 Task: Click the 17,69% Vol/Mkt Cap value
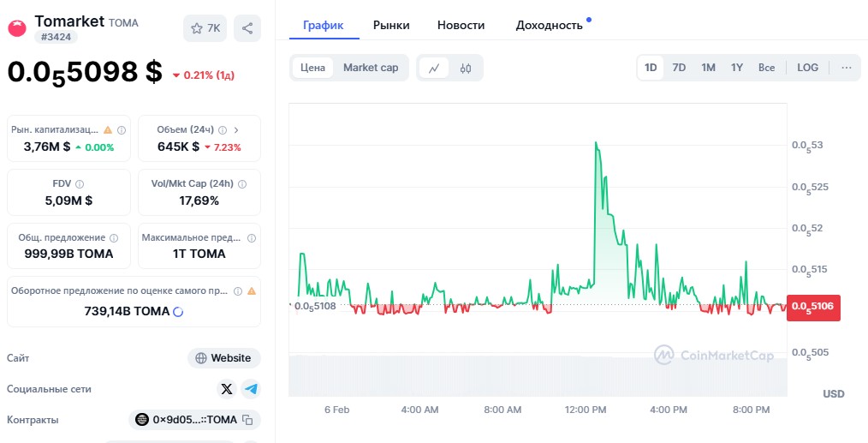click(x=199, y=201)
